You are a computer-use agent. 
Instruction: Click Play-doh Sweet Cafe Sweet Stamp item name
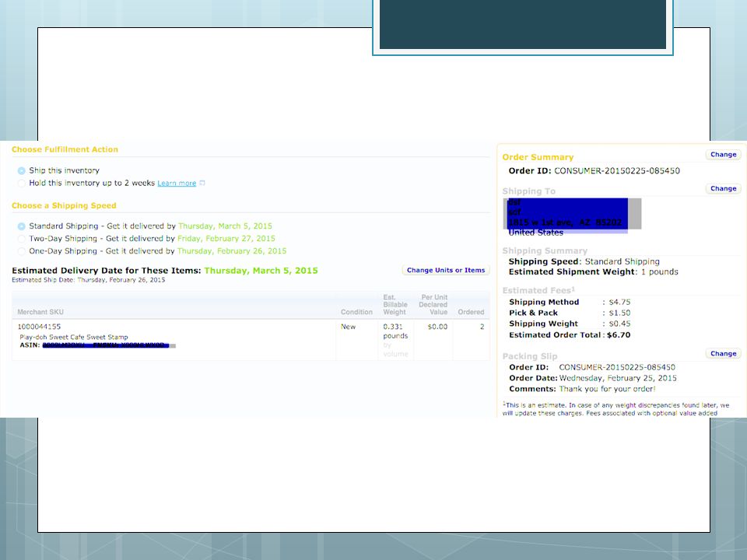pyautogui.click(x=74, y=337)
